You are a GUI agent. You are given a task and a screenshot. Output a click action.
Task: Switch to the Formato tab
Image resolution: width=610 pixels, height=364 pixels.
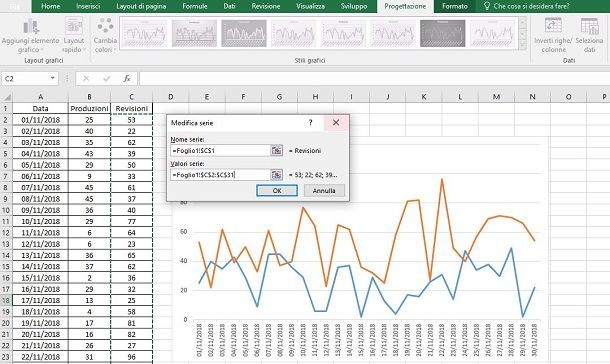click(455, 6)
